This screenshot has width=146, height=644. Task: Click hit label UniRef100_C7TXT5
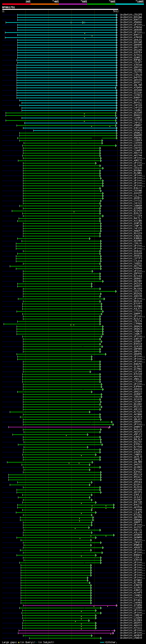coord(131,311)
